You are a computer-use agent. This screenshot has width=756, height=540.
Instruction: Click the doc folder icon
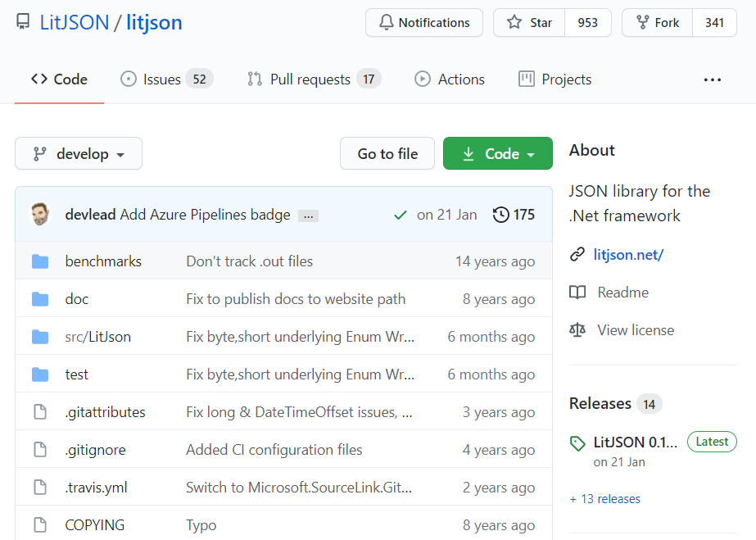point(40,299)
